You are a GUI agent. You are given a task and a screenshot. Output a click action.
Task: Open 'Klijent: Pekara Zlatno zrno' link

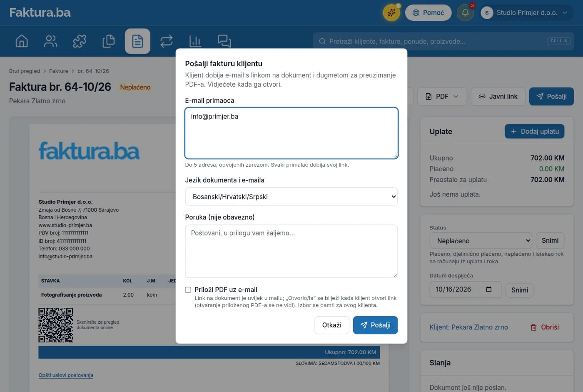pos(469,327)
